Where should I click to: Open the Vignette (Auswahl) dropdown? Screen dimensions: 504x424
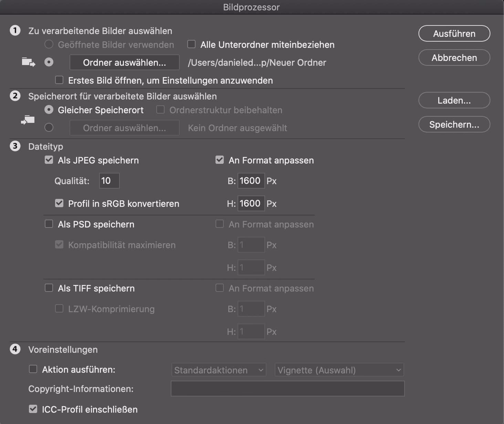coord(339,370)
